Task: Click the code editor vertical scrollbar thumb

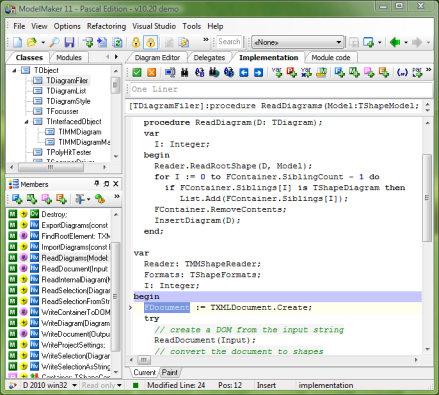Action: pos(427,198)
